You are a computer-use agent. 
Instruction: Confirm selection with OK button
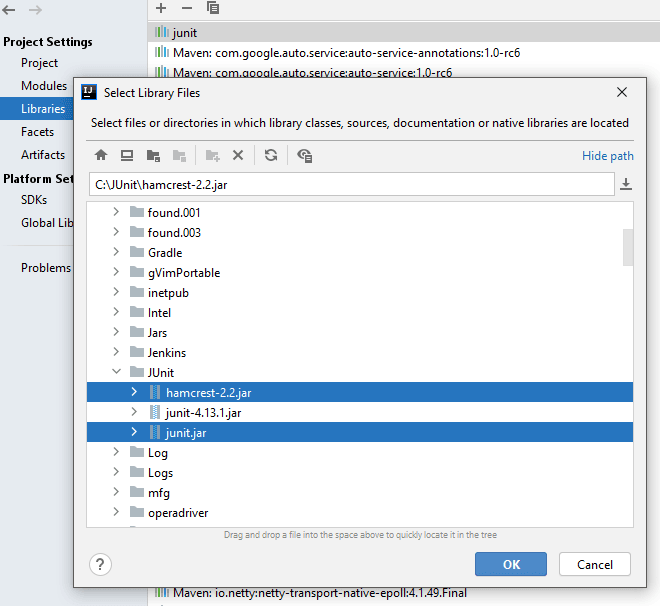[x=511, y=564]
